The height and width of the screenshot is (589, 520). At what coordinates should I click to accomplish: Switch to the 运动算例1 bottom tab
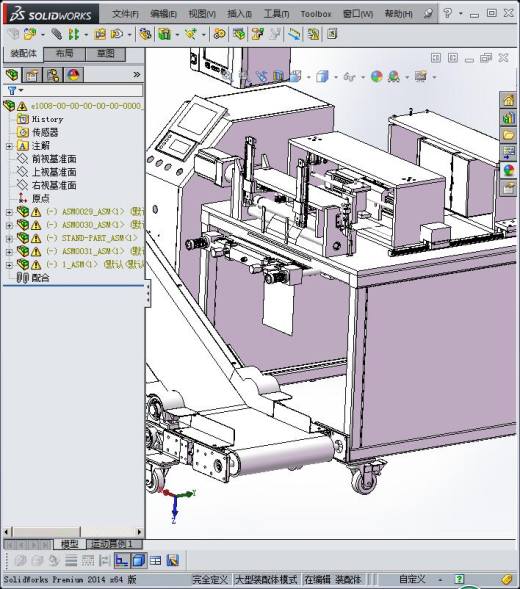point(113,544)
